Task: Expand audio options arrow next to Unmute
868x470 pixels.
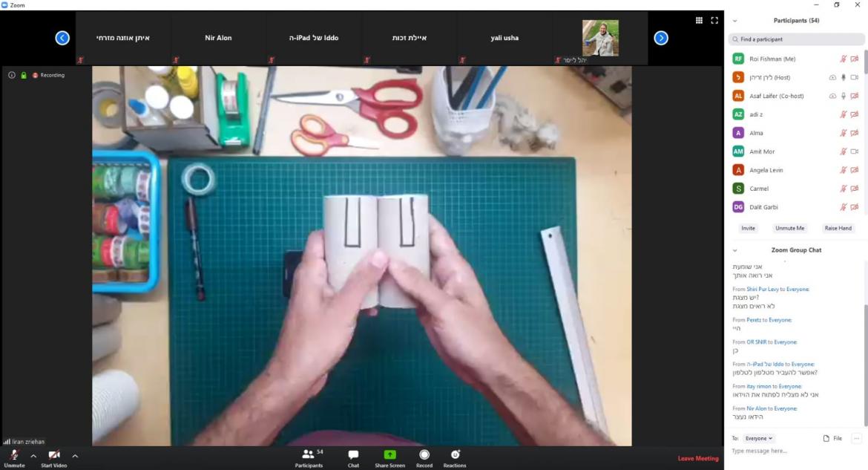Action: tap(33, 456)
